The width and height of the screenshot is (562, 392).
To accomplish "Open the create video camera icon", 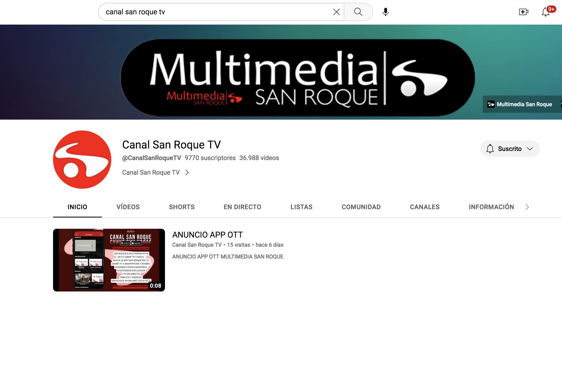I will coord(524,12).
